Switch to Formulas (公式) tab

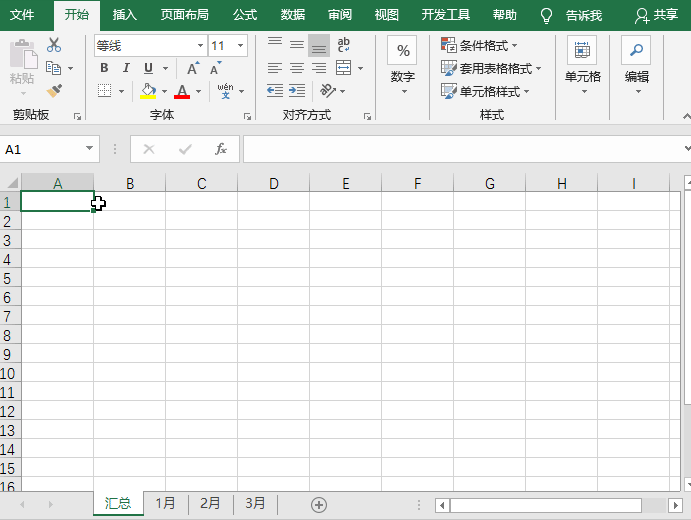coord(245,15)
